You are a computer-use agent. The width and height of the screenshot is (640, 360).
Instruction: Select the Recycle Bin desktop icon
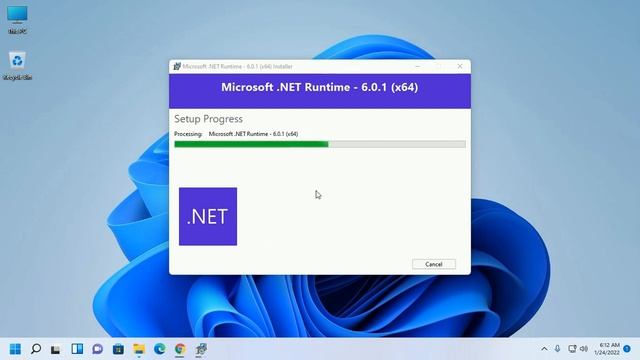click(17, 65)
